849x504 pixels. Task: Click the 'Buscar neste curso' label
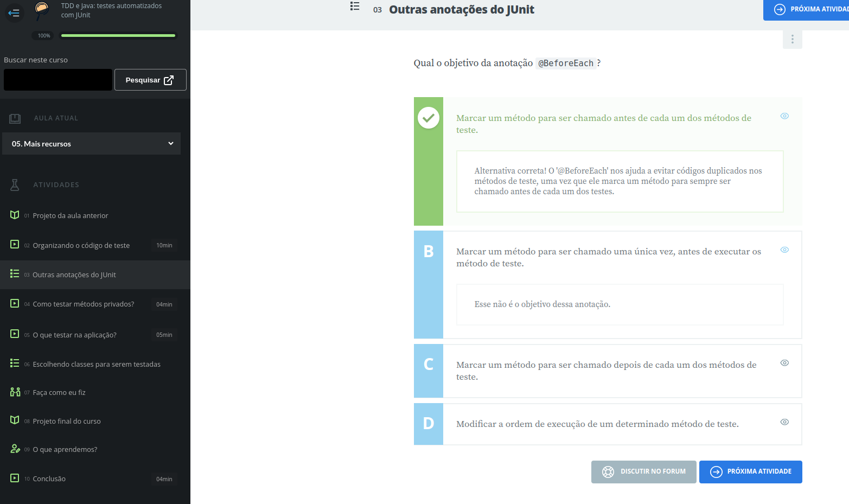point(36,60)
